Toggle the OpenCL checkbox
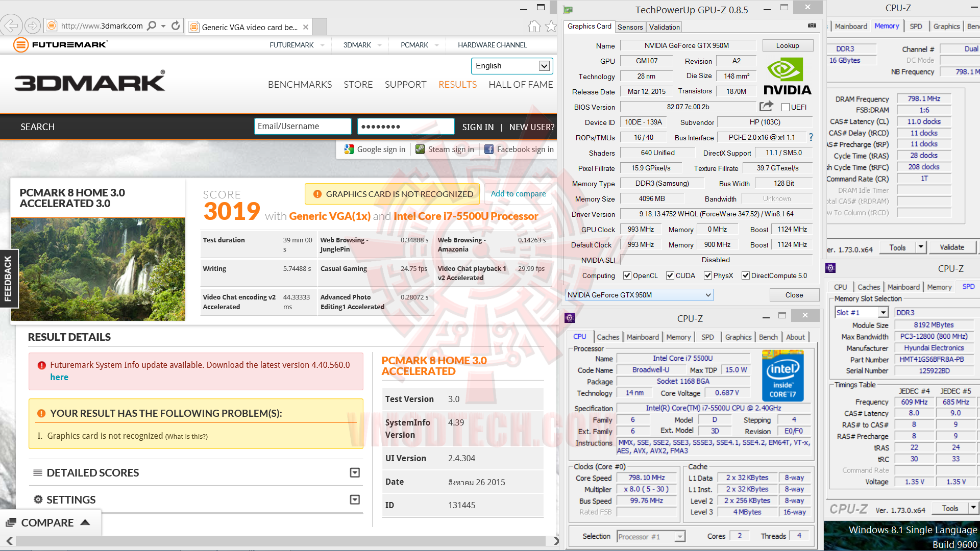Screen dimensions: 980x551 tap(627, 275)
